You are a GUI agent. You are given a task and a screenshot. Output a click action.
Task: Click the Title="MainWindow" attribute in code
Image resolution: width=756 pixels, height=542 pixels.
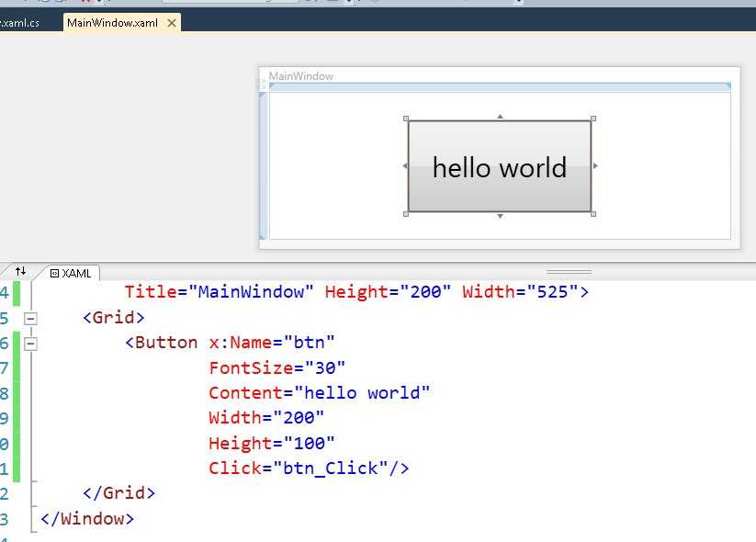click(219, 292)
